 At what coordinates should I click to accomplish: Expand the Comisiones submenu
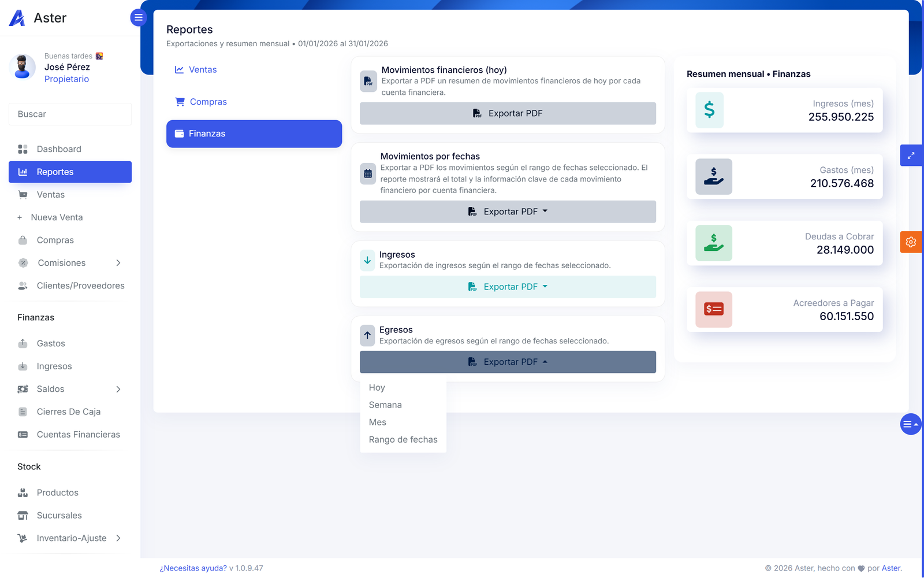click(x=118, y=263)
